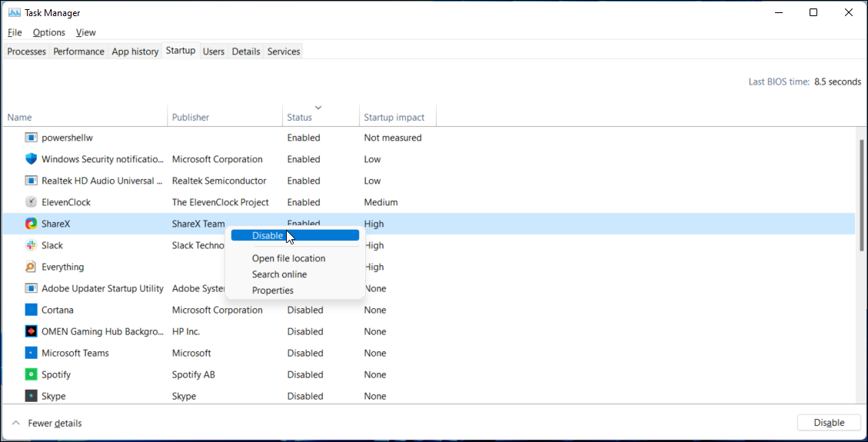Select the ElevenClock row name

pos(66,202)
